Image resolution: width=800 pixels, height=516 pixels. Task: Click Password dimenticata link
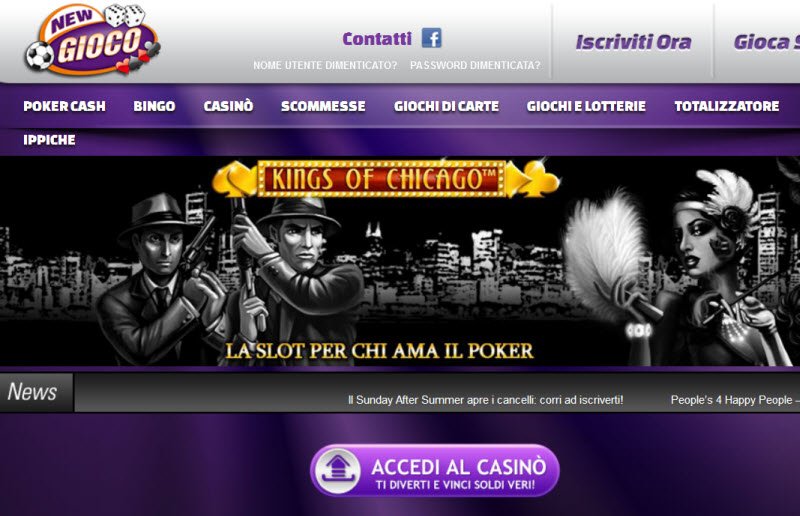(x=475, y=65)
